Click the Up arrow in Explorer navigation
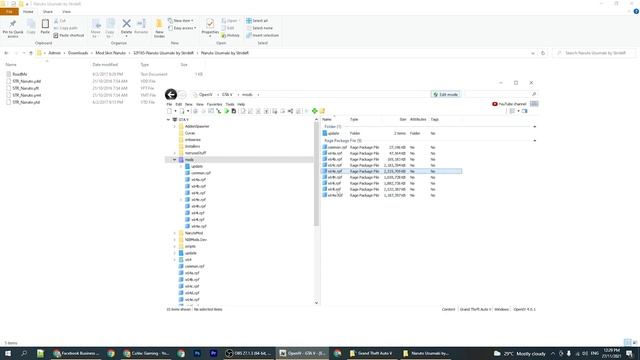640x360 pixels. pos(31,53)
